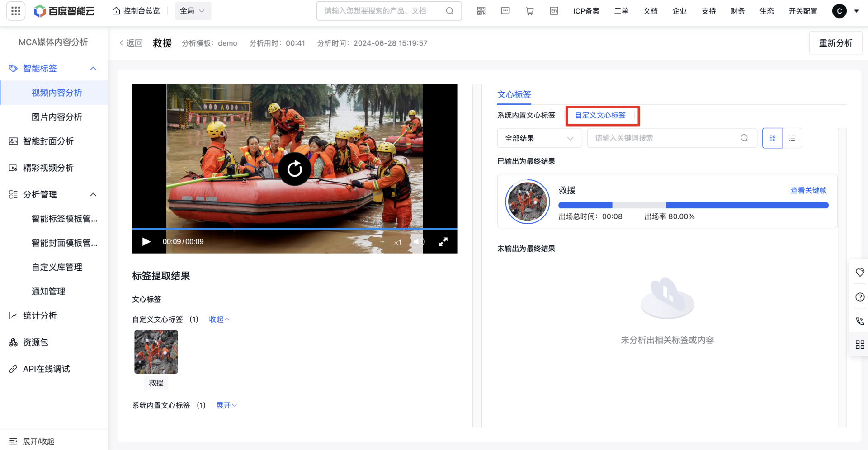This screenshot has height=450, width=868.
Task: Open 财务 menu
Action: pos(737,11)
